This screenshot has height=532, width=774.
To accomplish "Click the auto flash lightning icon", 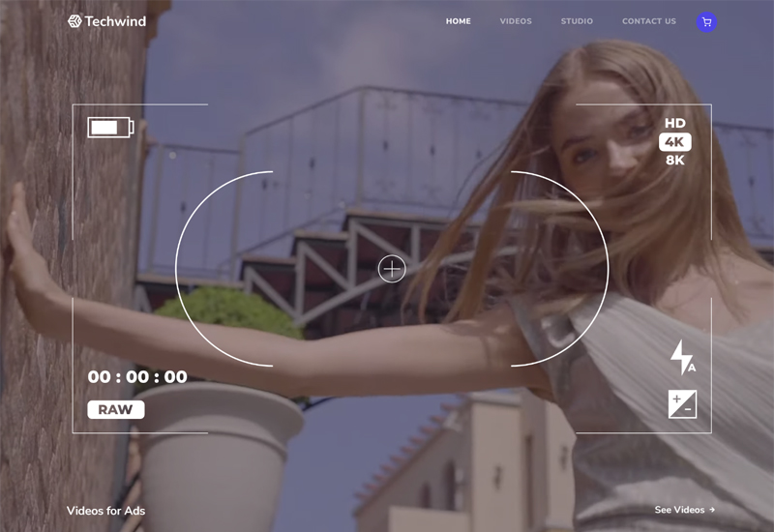I will [x=683, y=357].
